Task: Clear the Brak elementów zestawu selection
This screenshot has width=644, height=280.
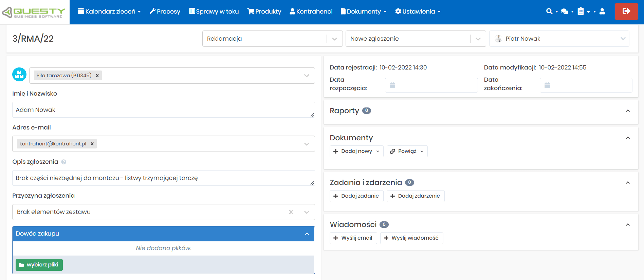Action: (291, 212)
